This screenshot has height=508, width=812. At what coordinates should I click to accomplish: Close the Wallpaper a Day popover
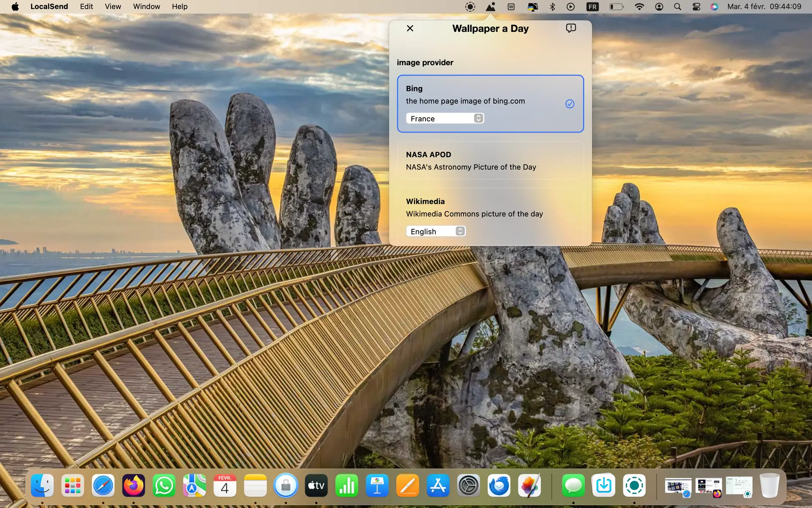(x=410, y=28)
